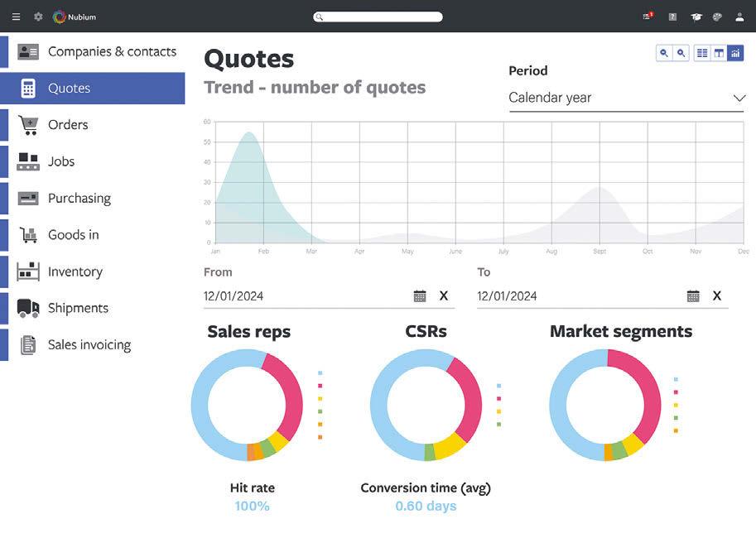Open the From date calendar picker
Viewport: 756px width, 538px height.
420,295
